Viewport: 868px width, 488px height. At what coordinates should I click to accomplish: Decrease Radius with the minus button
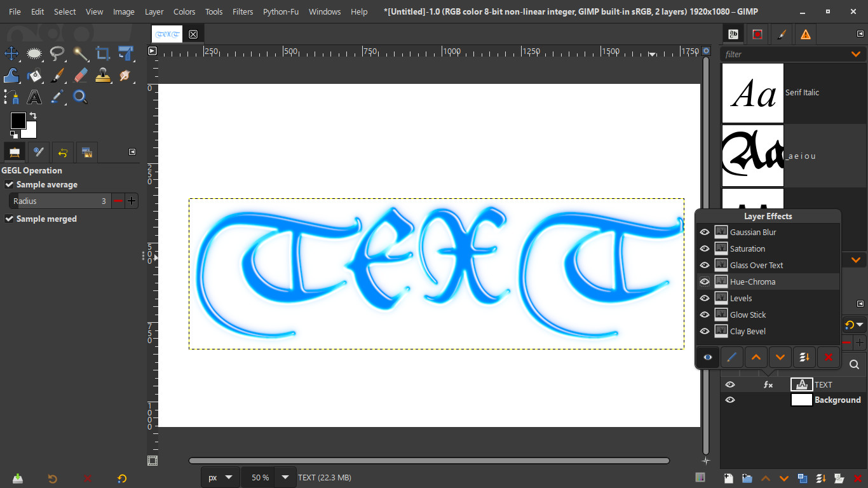pos(118,201)
